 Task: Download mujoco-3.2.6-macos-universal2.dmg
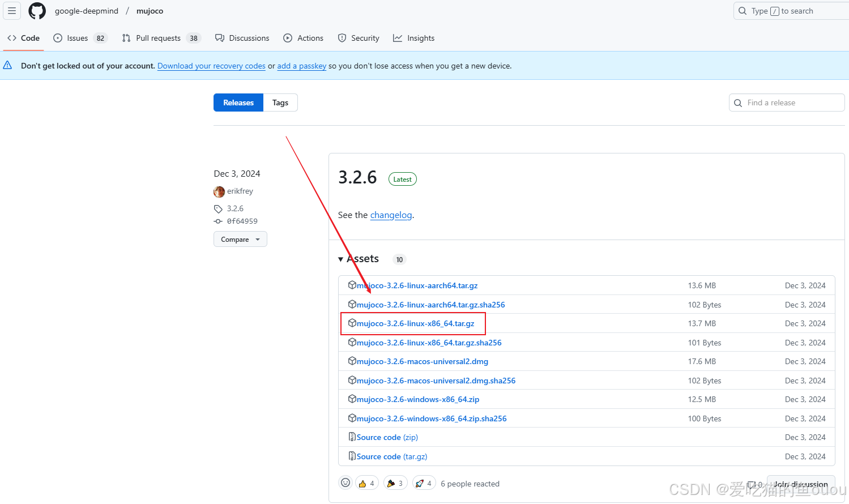(422, 361)
